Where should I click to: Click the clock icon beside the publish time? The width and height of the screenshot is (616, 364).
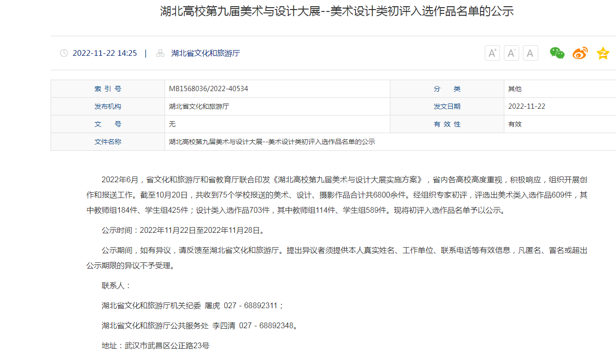click(64, 53)
